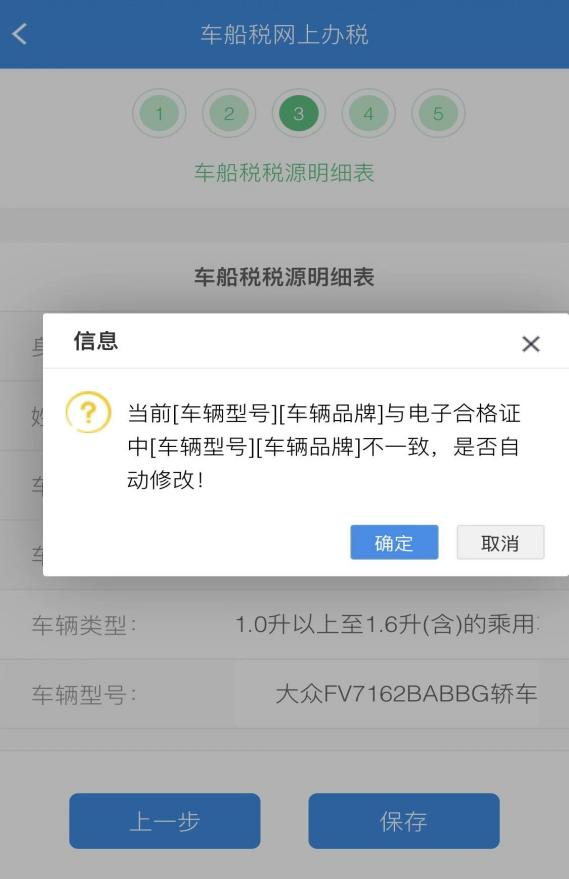Click the yellow question mark icon

tap(88, 413)
